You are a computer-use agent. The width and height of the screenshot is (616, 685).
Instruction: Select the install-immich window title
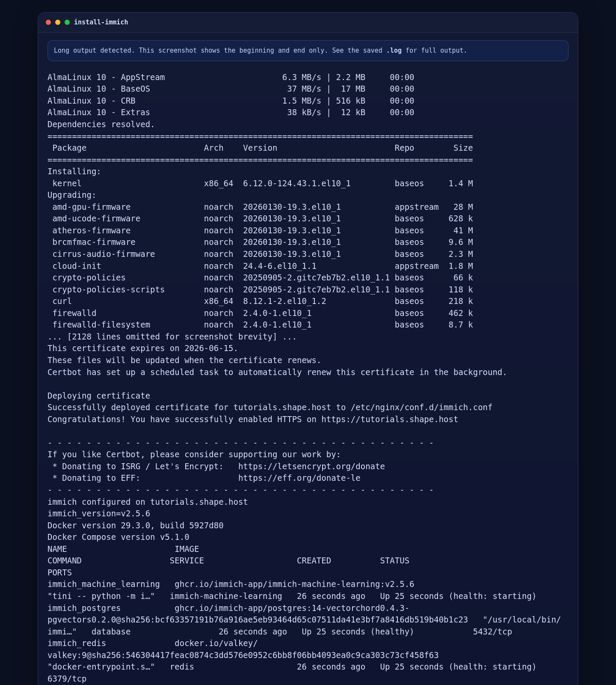click(101, 22)
